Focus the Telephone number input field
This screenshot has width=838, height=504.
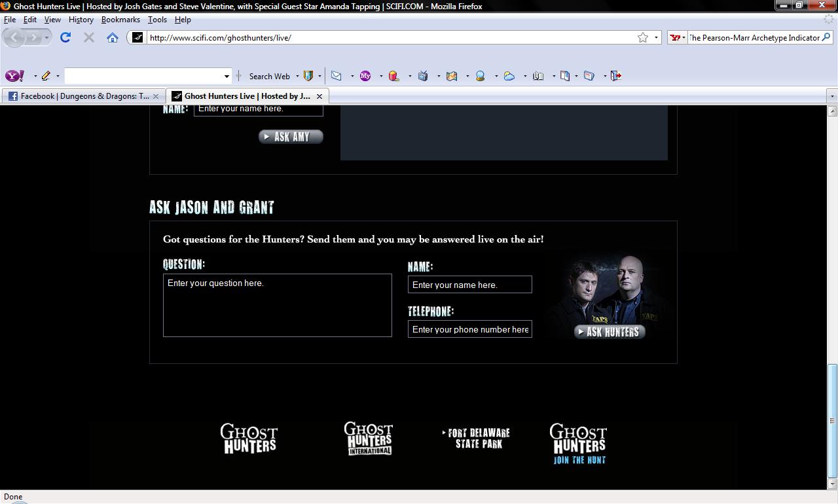pos(469,329)
